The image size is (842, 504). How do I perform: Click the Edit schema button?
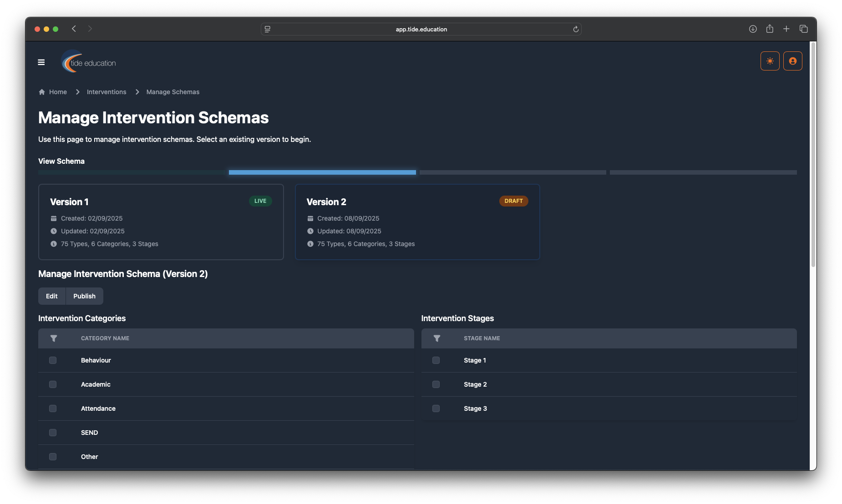point(52,296)
